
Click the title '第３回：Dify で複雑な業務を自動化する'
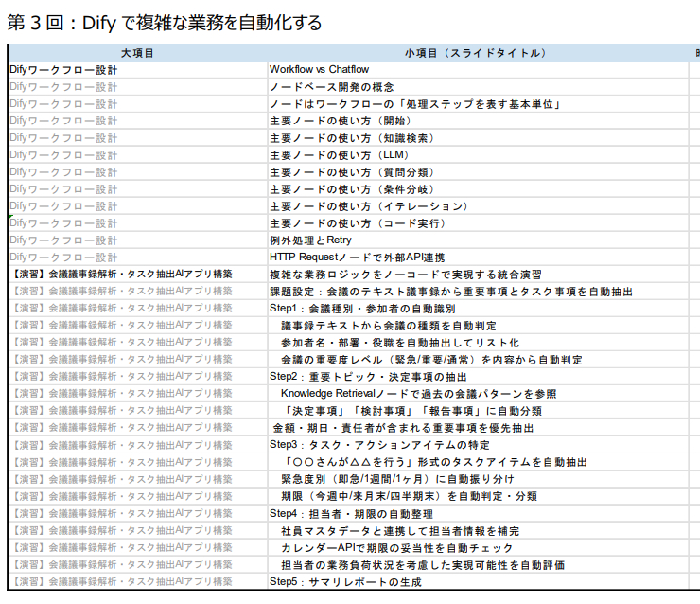[164, 22]
